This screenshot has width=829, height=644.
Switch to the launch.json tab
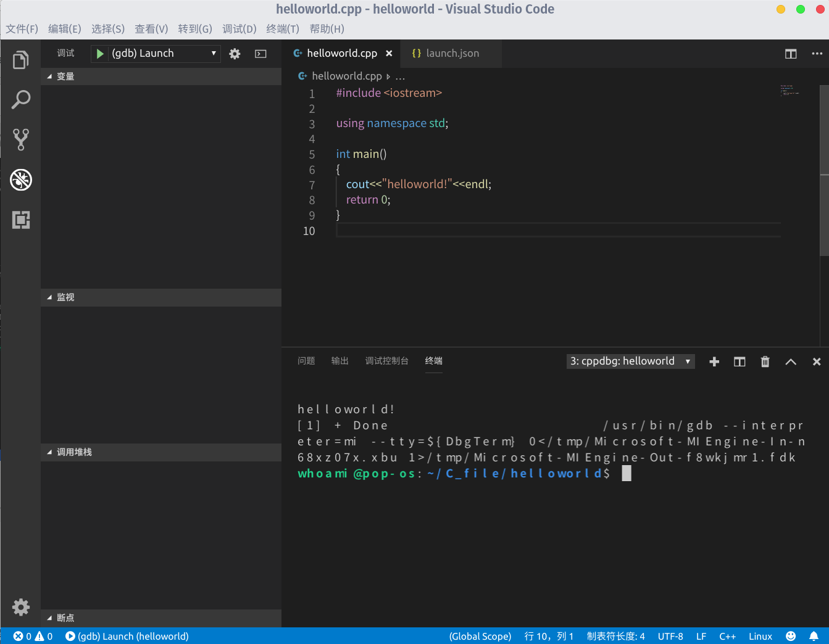tap(451, 54)
